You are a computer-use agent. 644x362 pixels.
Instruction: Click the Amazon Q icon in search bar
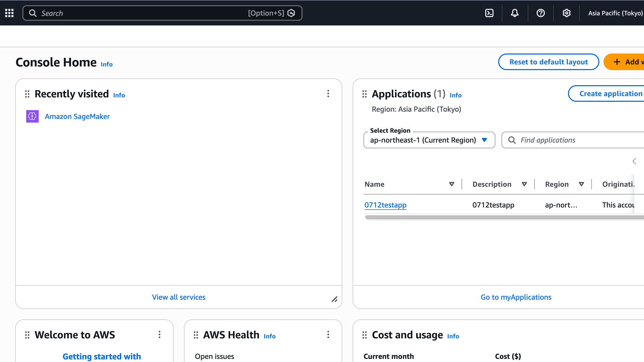click(291, 13)
